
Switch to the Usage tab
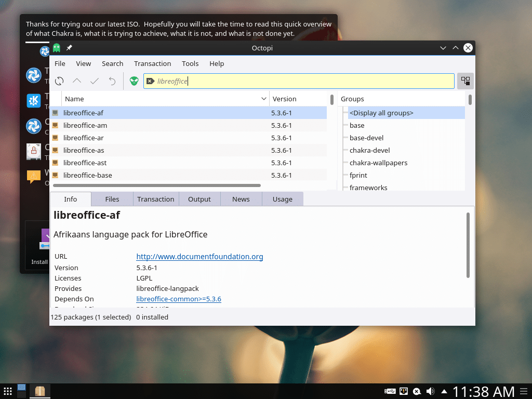tap(283, 199)
